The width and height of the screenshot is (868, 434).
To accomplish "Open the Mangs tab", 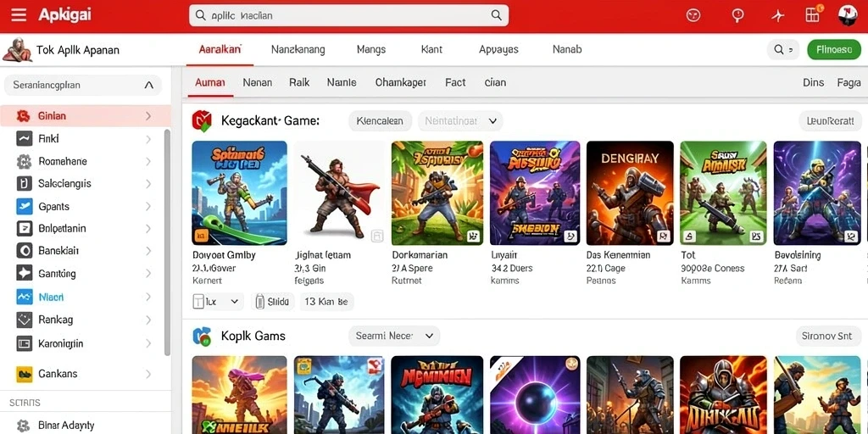I will coord(371,49).
